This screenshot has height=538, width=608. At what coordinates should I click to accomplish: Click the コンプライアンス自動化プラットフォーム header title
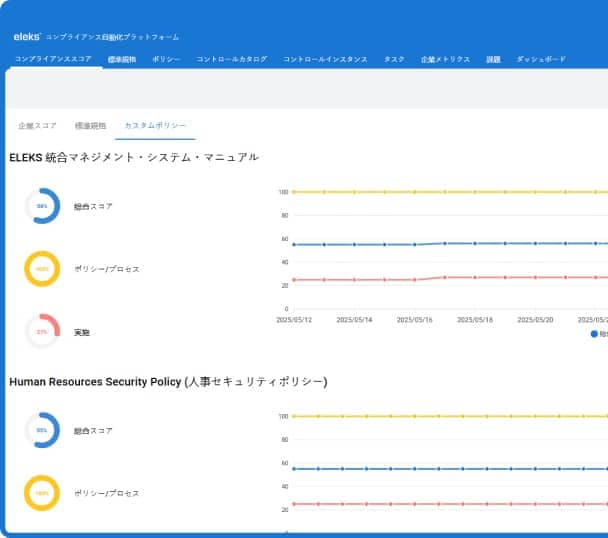pyautogui.click(x=112, y=37)
